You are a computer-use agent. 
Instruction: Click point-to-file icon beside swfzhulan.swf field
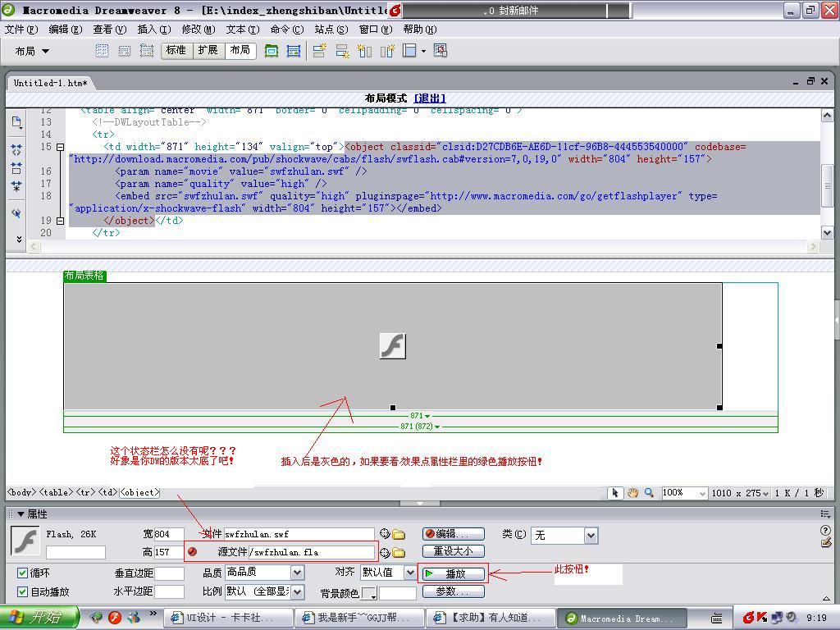(384, 534)
